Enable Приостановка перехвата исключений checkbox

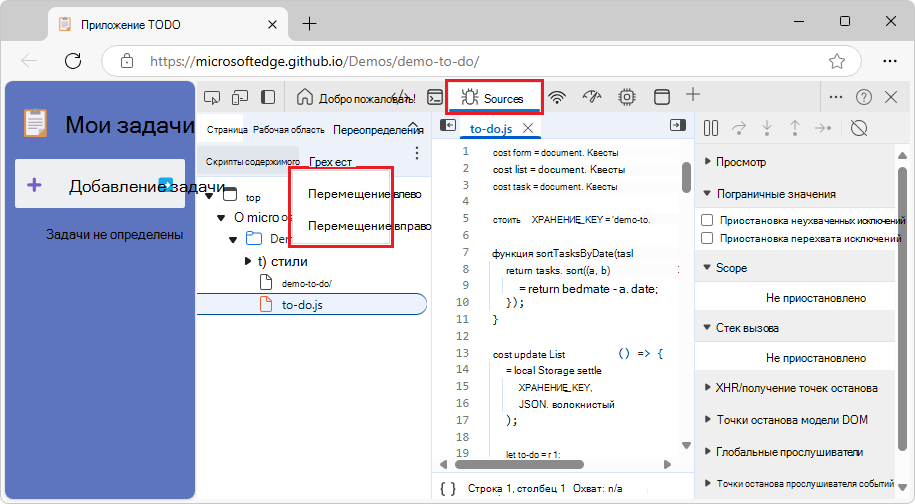pyautogui.click(x=707, y=238)
